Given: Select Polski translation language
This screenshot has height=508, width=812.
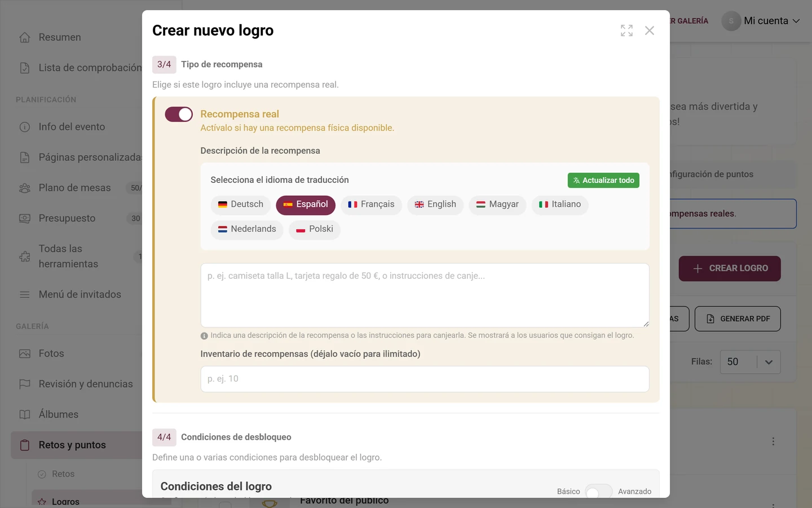Looking at the screenshot, I should pos(315,229).
